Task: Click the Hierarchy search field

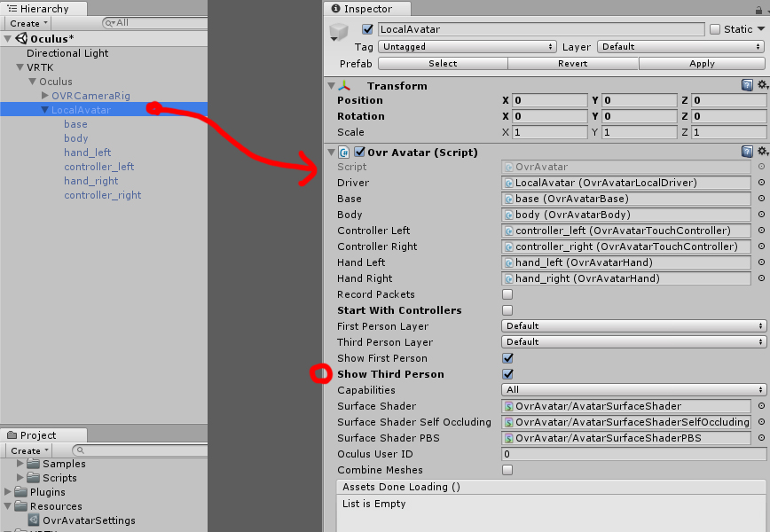Action: tap(155, 23)
